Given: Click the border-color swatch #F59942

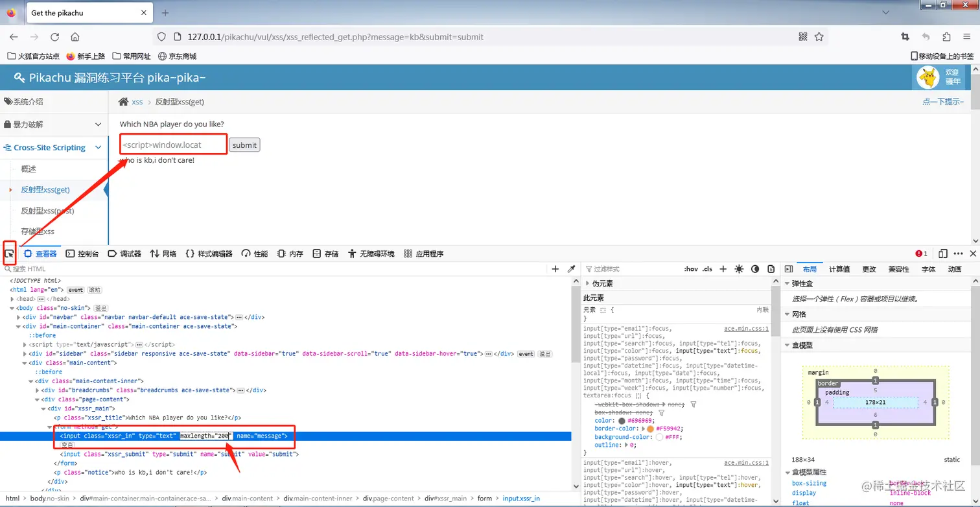Looking at the screenshot, I should click(650, 429).
